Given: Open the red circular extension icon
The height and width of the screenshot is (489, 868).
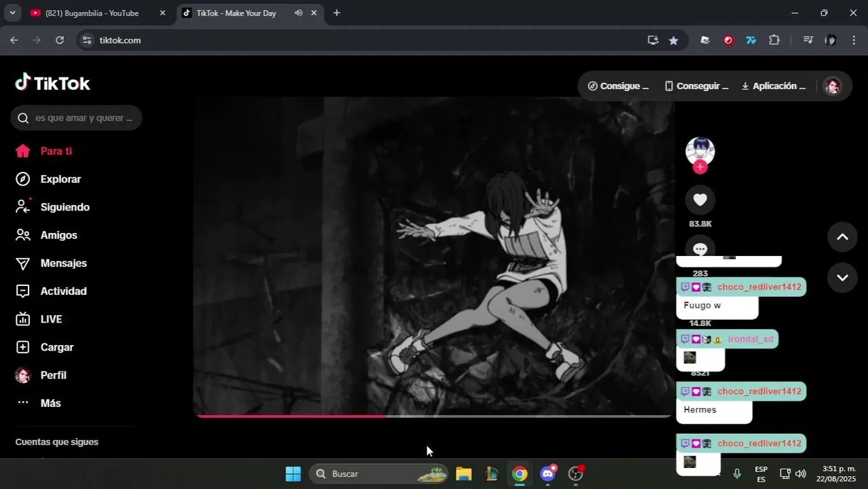Looking at the screenshot, I should click(728, 40).
